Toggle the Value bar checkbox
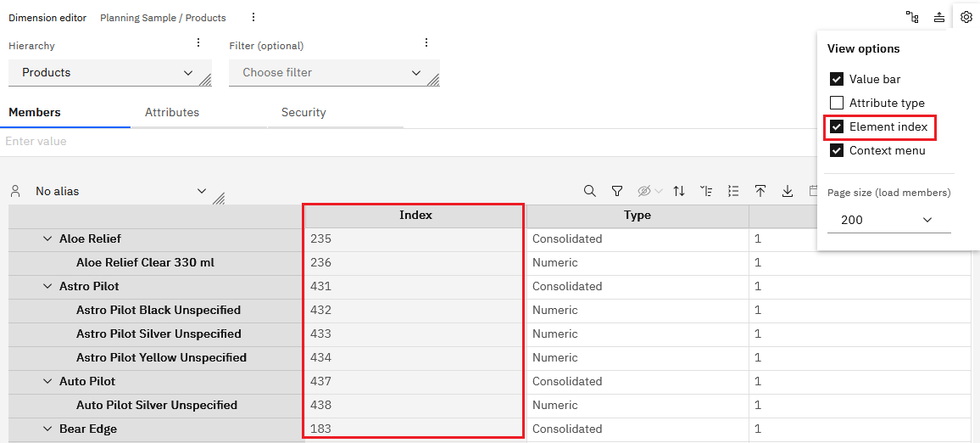The width and height of the screenshot is (980, 443). click(x=837, y=79)
